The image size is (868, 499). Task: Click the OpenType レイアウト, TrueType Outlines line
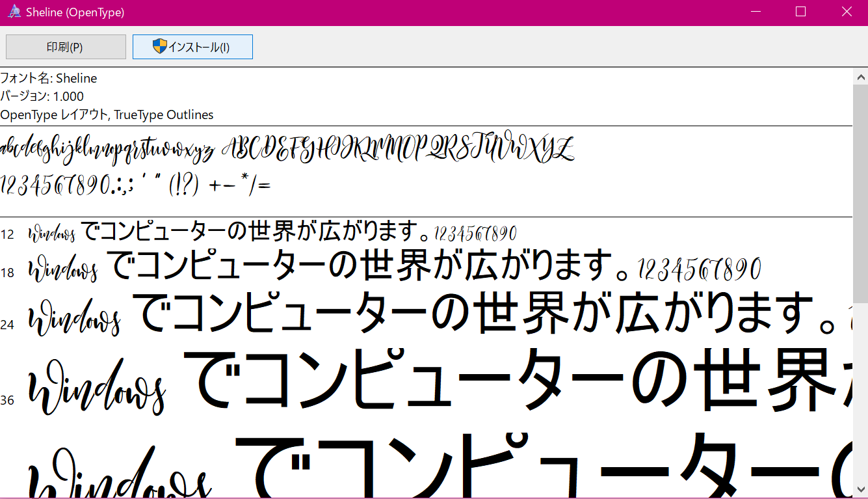click(107, 115)
